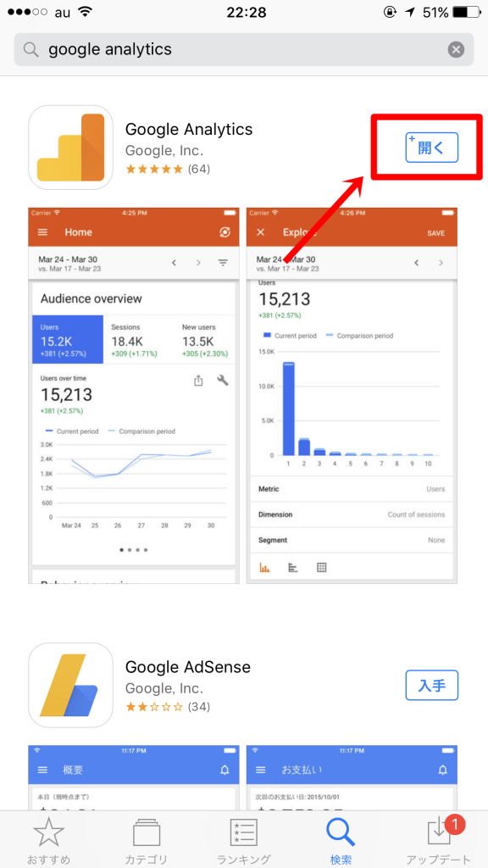
Task: Tap the Google, Inc. label under Google Analytics
Action: coord(164,150)
